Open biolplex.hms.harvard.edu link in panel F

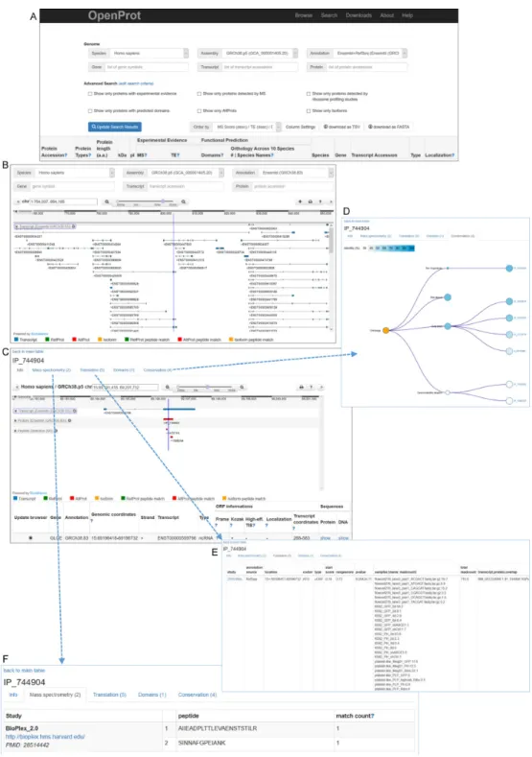click(45, 737)
